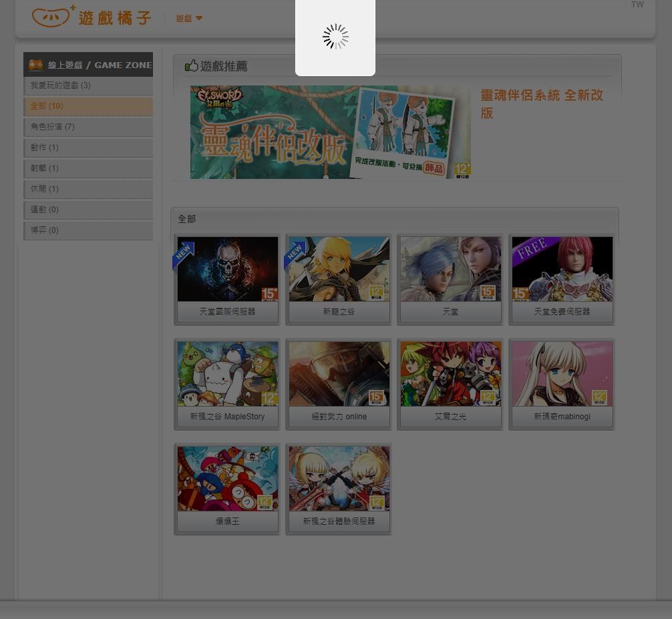Select the TW language option
Viewport: 672px width, 619px height.
(x=637, y=5)
